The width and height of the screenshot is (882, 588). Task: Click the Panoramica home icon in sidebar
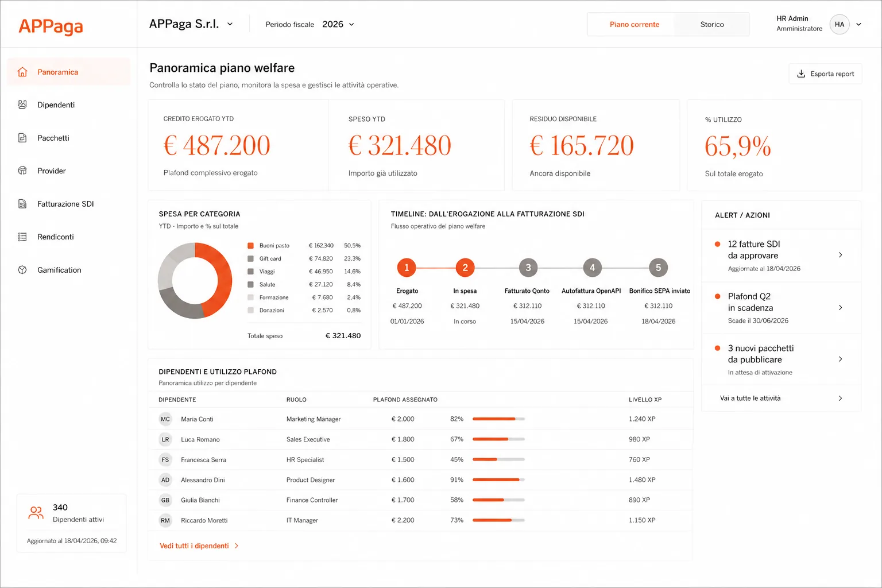[22, 72]
